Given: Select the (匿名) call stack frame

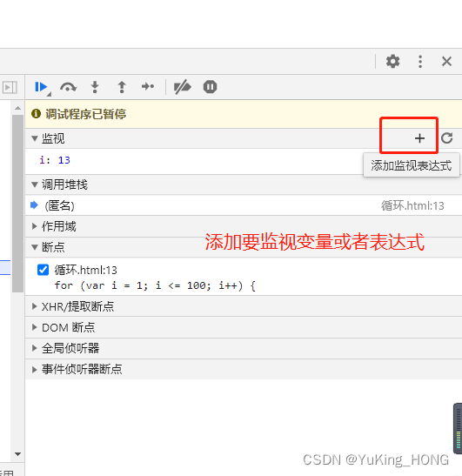Looking at the screenshot, I should click(244, 205).
